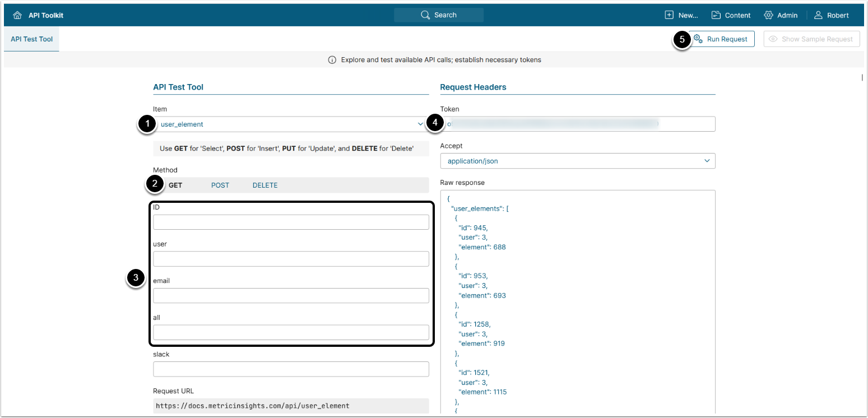Click the gears icon on Run Request
Image resolution: width=868 pixels, height=418 pixels.
[698, 39]
